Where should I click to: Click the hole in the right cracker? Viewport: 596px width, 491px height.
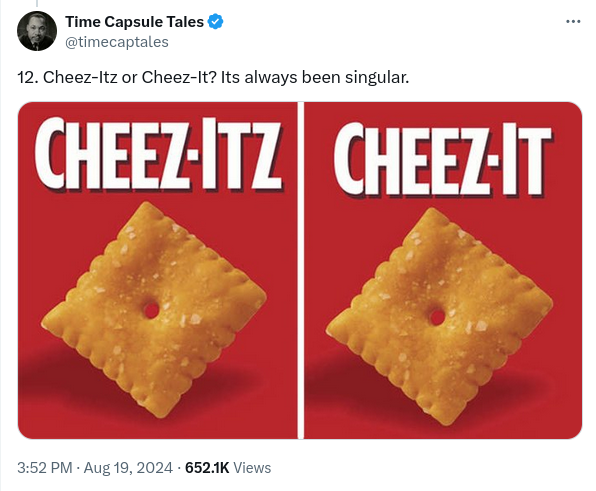(437, 317)
